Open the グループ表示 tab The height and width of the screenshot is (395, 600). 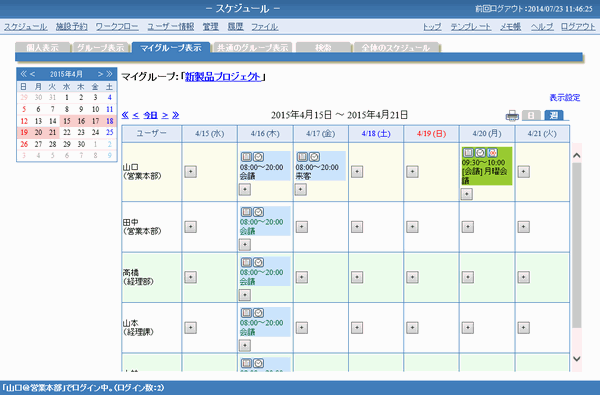pos(101,47)
